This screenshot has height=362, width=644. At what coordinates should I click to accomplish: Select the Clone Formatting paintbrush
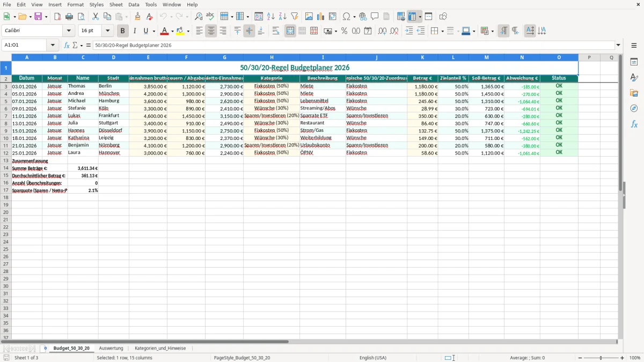pos(138,17)
